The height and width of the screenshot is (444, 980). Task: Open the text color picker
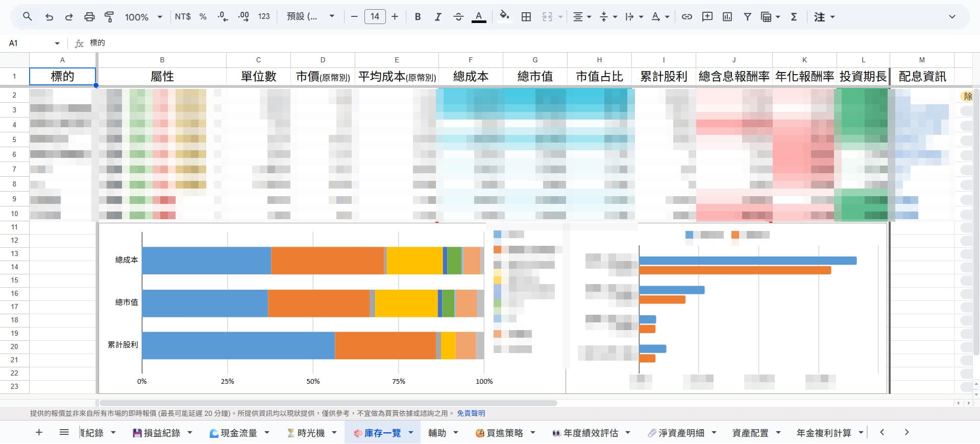[x=479, y=17]
